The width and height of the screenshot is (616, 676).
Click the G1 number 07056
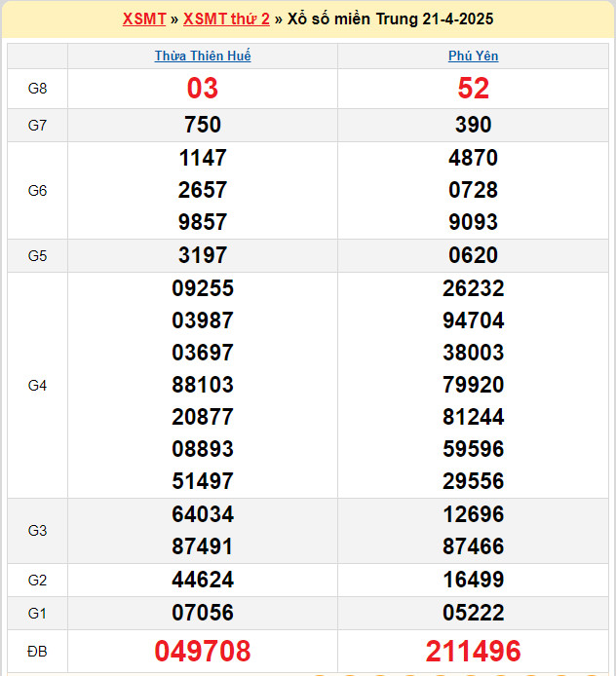203,613
